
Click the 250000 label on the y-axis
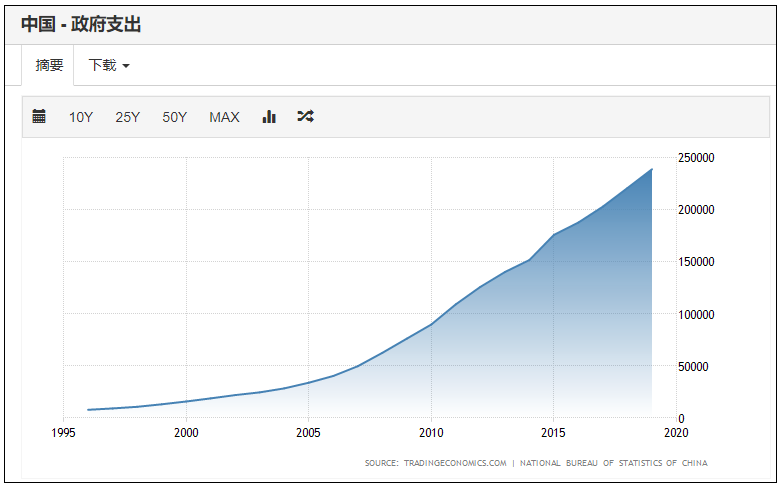pyautogui.click(x=696, y=158)
